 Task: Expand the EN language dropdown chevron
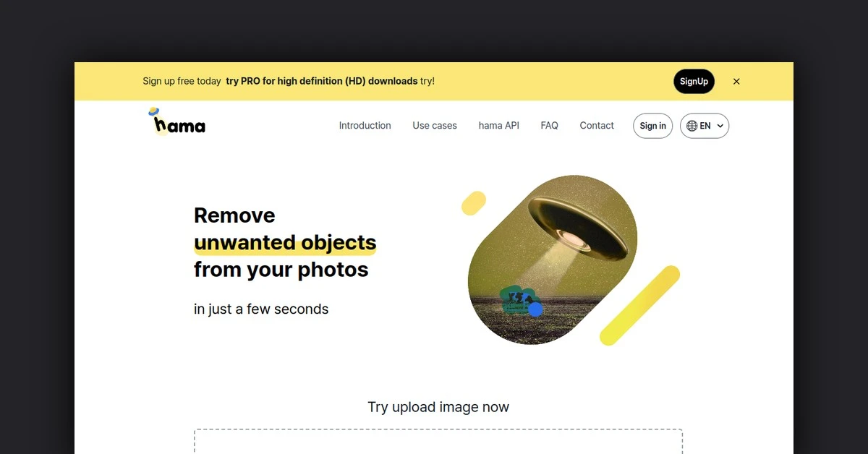tap(720, 126)
